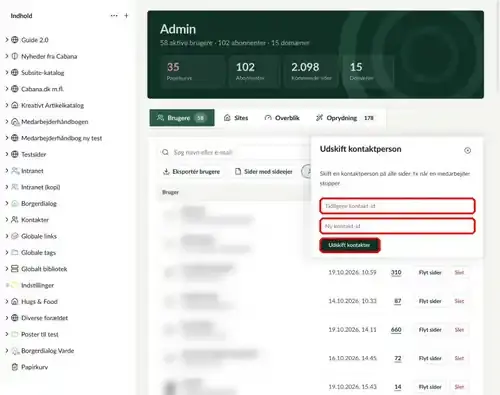Click users icon beside Kontakter
500x395 pixels.
click(15, 220)
